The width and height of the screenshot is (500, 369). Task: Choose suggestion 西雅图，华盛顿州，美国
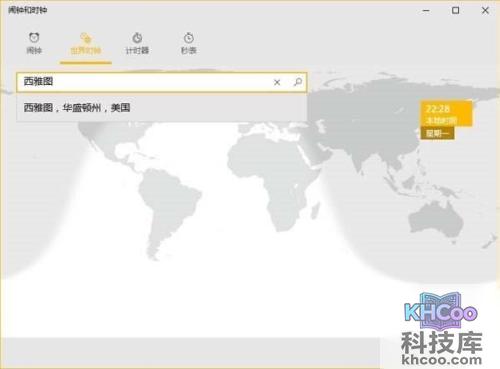[161, 108]
